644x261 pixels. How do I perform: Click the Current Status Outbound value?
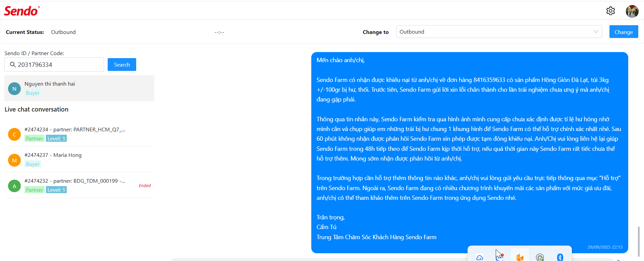pyautogui.click(x=63, y=32)
